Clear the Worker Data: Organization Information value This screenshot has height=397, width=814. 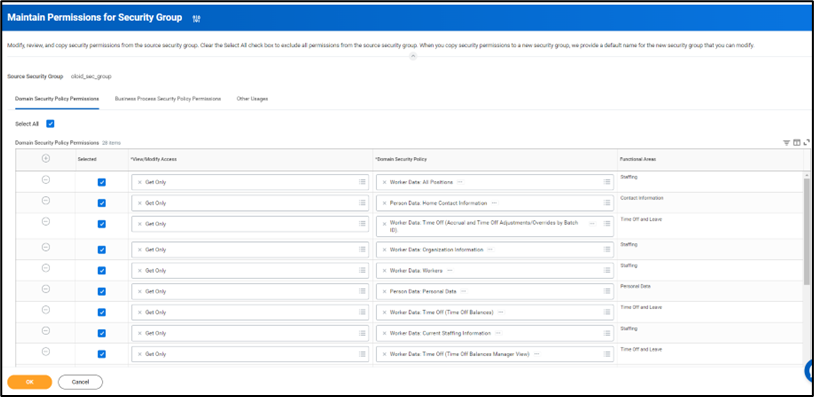click(384, 250)
